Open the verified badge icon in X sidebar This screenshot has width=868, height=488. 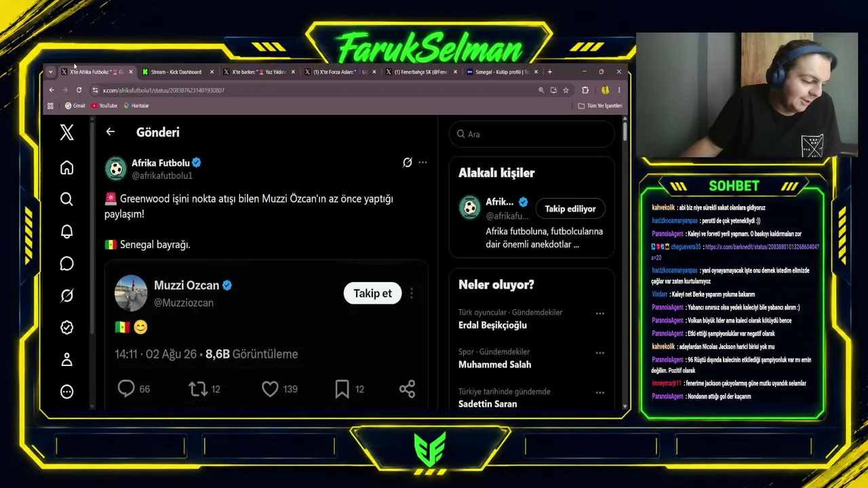coord(66,327)
